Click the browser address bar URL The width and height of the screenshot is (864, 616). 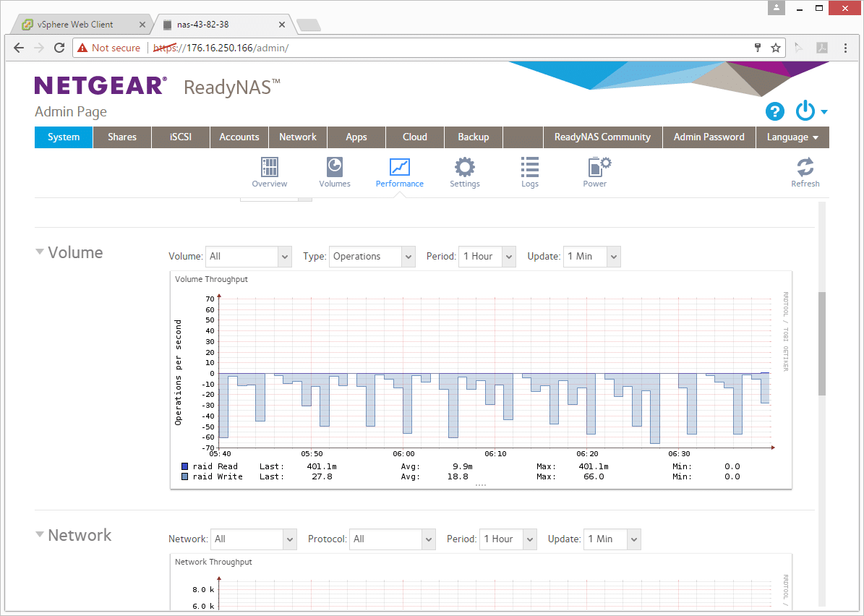point(221,48)
